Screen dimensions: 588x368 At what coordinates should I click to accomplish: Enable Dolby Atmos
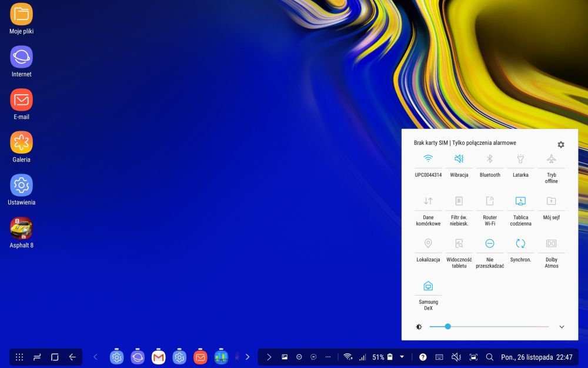coord(552,253)
